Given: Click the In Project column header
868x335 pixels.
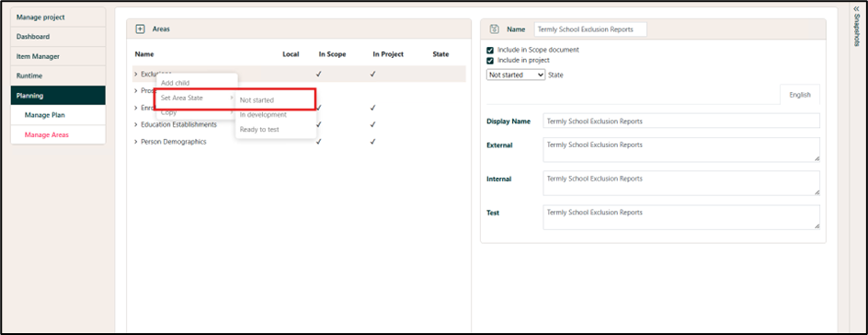Looking at the screenshot, I should coord(388,54).
